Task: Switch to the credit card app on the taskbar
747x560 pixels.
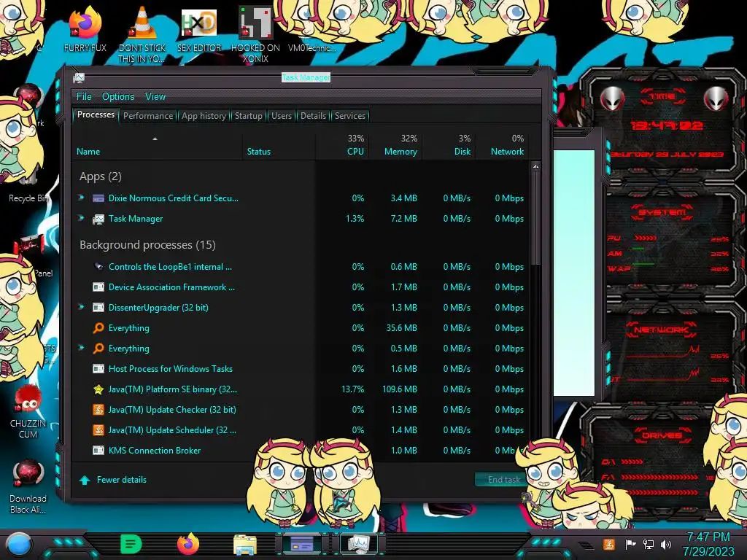Action: pos(301,544)
